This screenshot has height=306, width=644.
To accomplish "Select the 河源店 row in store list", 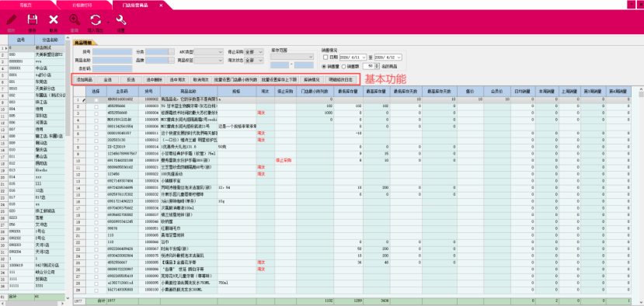I will pyautogui.click(x=33, y=123).
